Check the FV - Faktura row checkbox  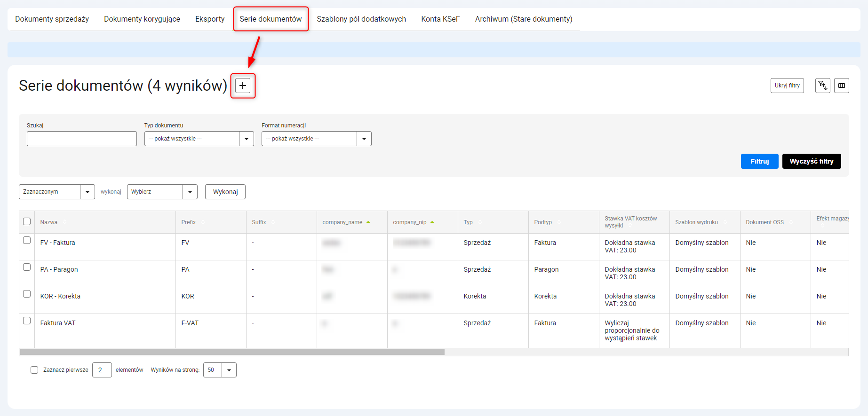(27, 240)
